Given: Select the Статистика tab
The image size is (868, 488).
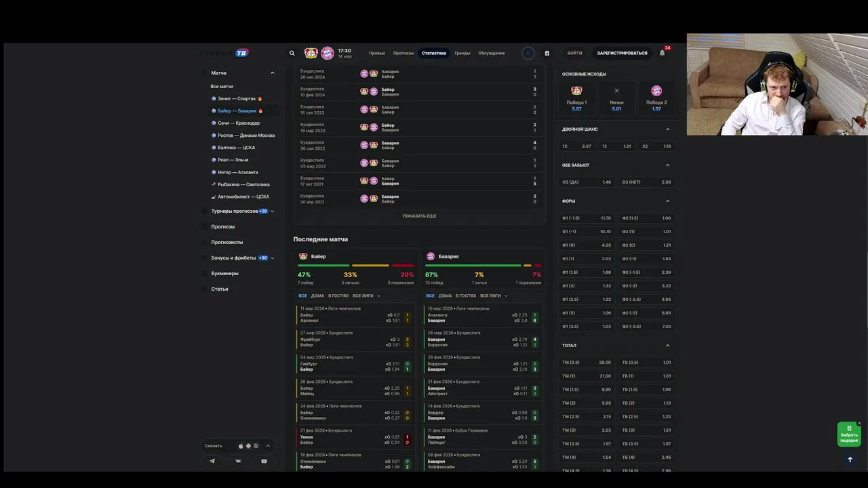Looking at the screenshot, I should click(434, 53).
